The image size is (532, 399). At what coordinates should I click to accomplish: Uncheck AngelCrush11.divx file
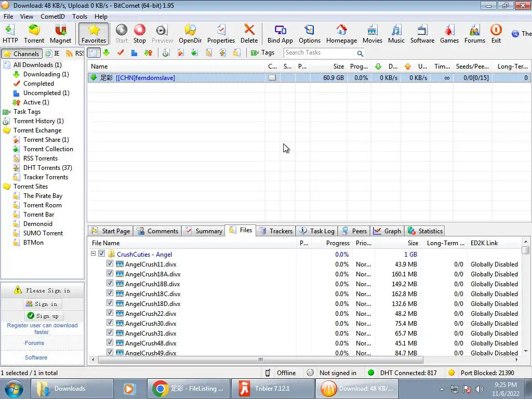[x=110, y=263]
